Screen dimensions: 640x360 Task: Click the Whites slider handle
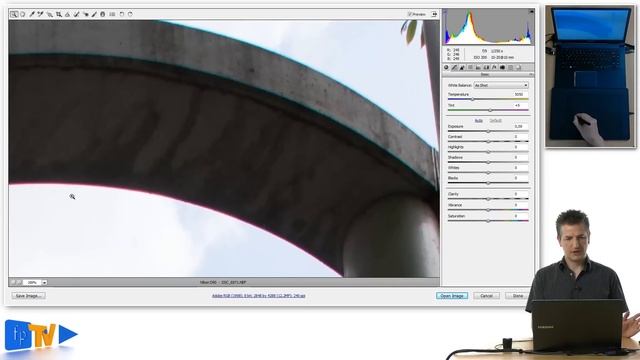coord(488,173)
